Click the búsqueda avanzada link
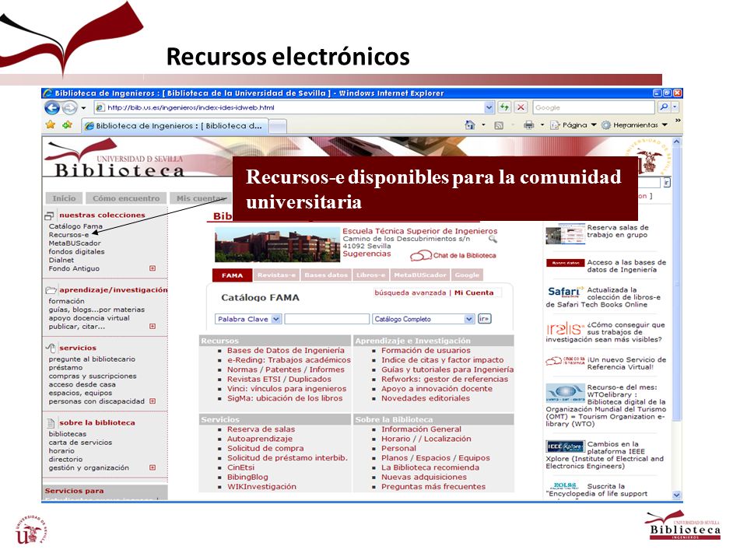Image resolution: width=747 pixels, height=560 pixels. pyautogui.click(x=410, y=293)
